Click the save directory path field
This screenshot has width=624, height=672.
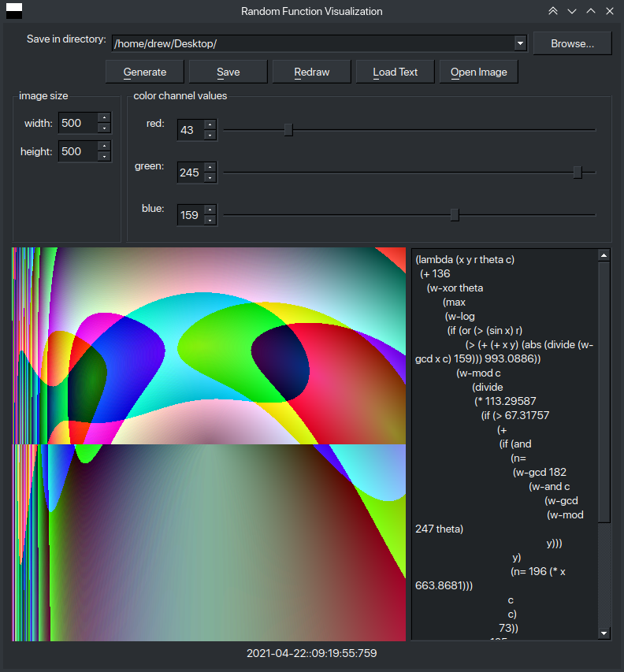click(313, 43)
